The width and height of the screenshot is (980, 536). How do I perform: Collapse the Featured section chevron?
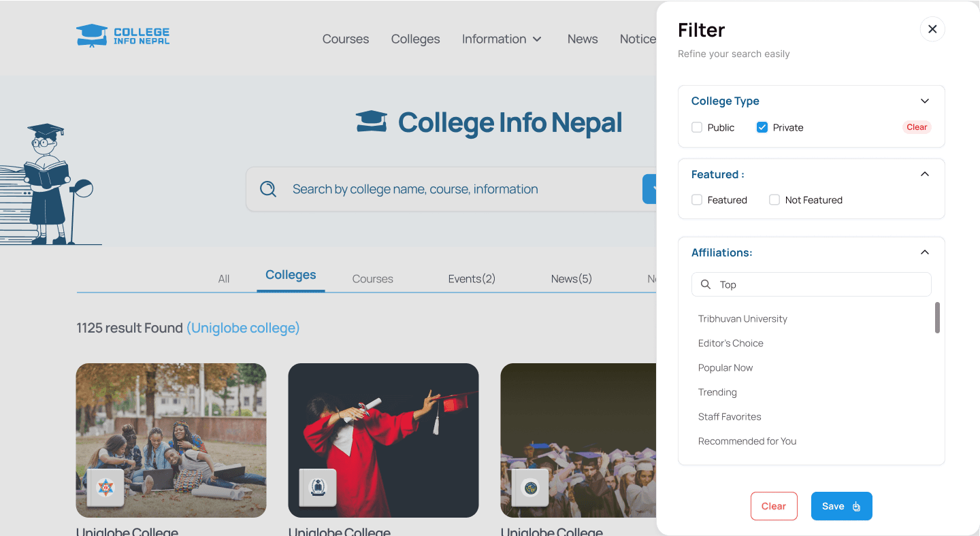[925, 174]
